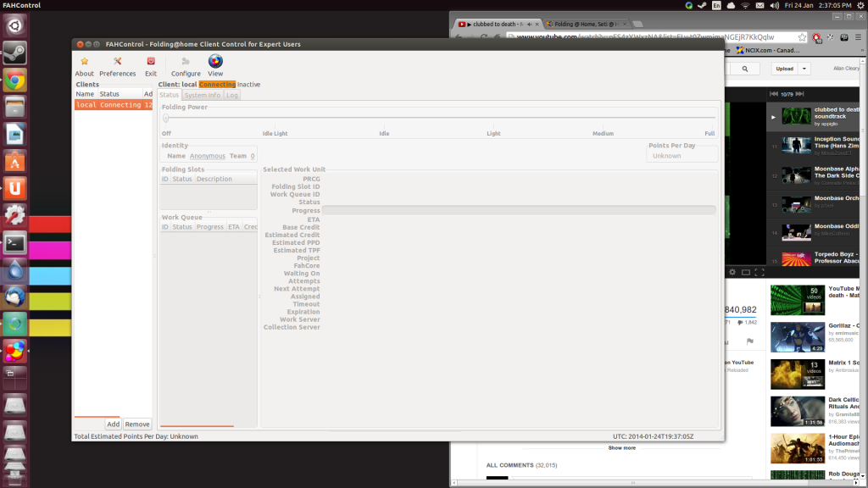Switch to the Status tab

170,95
